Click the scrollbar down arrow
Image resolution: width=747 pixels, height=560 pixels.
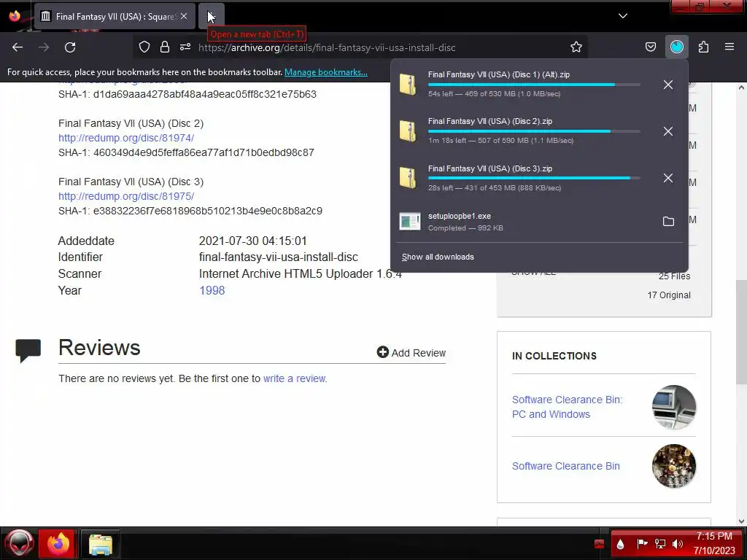coord(741,521)
